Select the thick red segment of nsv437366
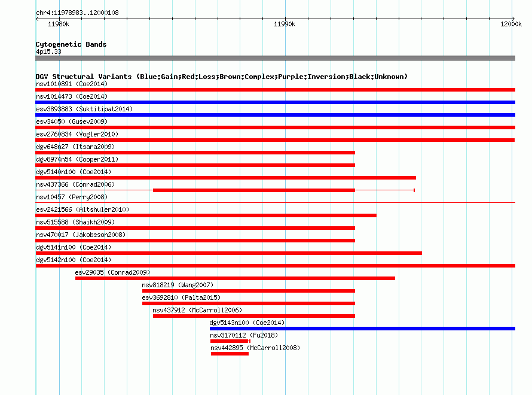 coord(254,190)
